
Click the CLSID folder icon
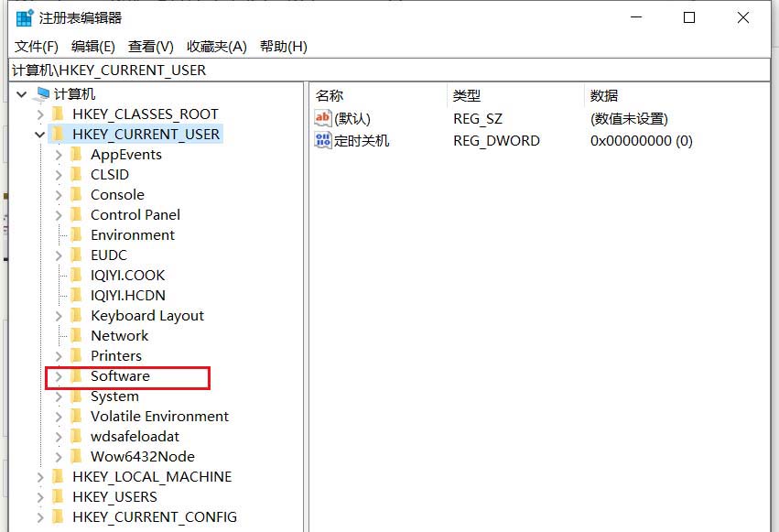point(76,174)
